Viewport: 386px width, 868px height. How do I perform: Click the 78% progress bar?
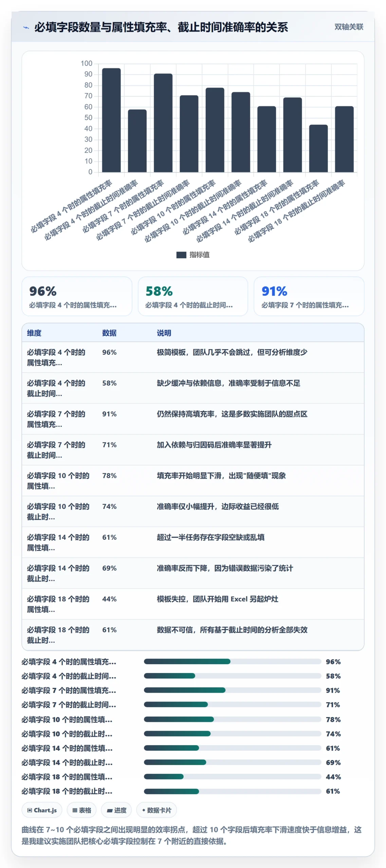[233, 719]
